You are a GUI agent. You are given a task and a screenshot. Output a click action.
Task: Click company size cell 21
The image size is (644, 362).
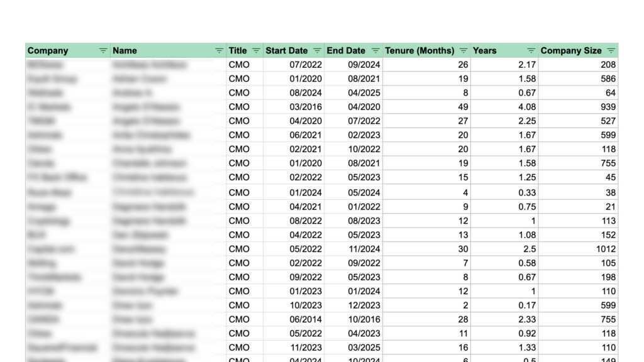[x=579, y=206]
